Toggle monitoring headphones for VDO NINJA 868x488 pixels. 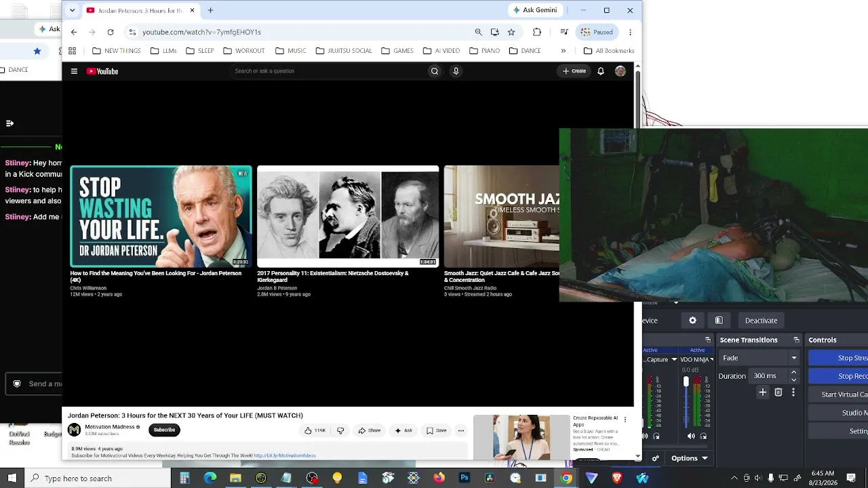coord(703,436)
